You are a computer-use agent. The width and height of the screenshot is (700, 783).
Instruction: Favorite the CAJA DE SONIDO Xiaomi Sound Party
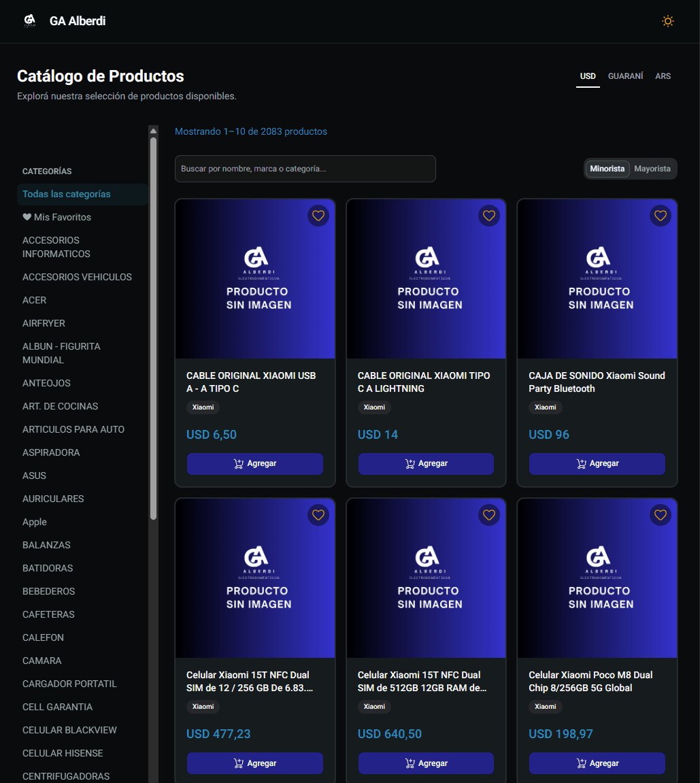tap(660, 216)
